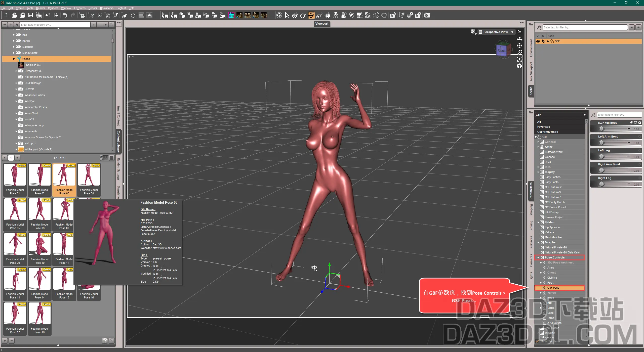Create a new primitive from toolbar
Screen dimensions: 644x352
tap(124, 15)
